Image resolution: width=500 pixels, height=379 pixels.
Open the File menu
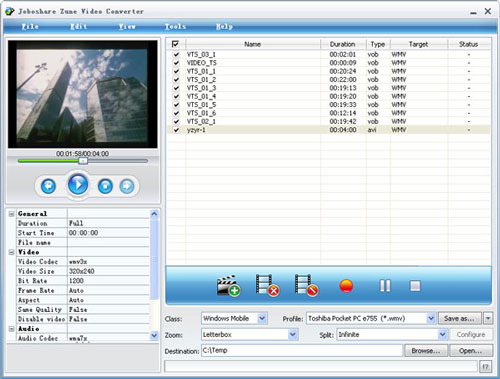click(x=30, y=26)
